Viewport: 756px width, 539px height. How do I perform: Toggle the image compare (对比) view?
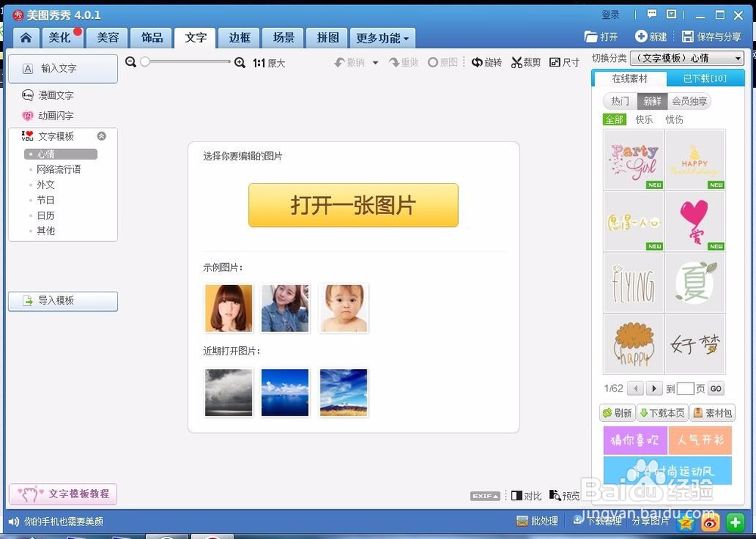(526, 496)
